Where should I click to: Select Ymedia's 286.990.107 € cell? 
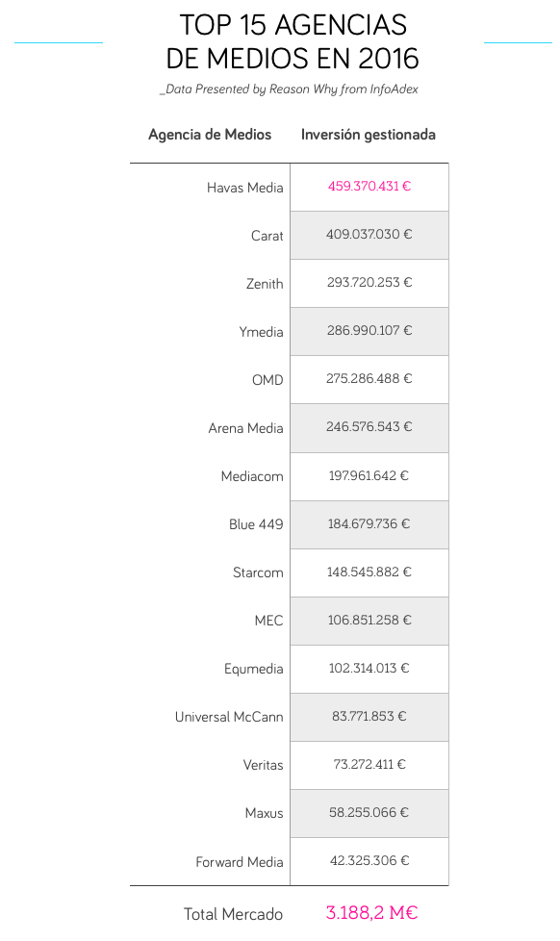pyautogui.click(x=369, y=331)
